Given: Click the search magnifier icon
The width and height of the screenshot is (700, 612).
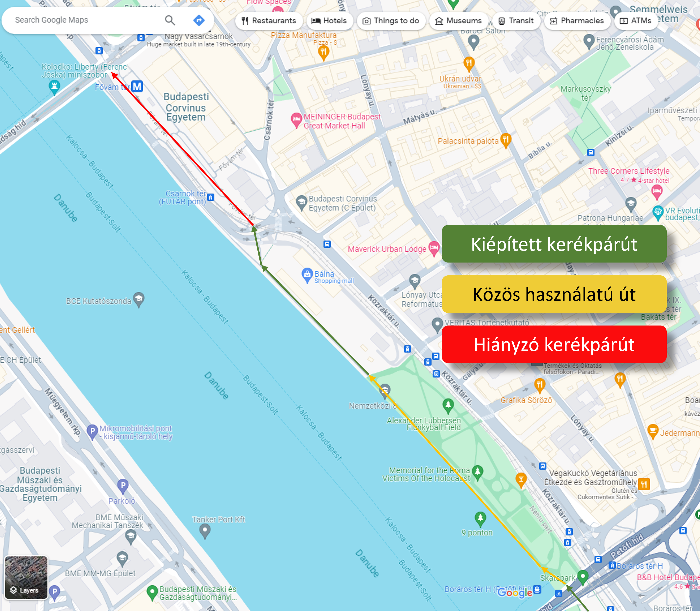Looking at the screenshot, I should point(170,20).
